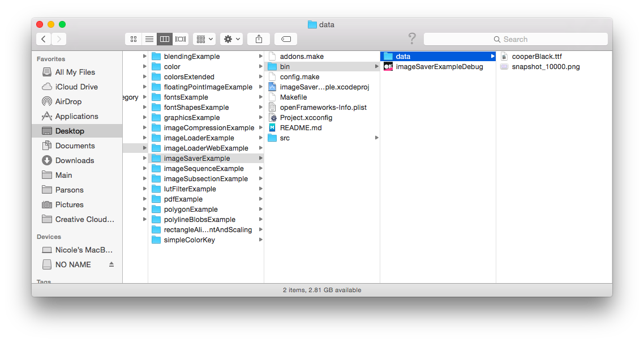Screen dimensions: 644x342
Task: Select cover flow view
Action: point(180,39)
